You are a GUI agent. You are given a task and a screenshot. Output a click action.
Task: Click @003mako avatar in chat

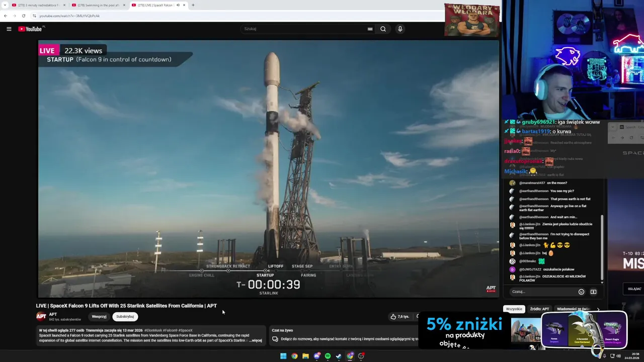512,261
